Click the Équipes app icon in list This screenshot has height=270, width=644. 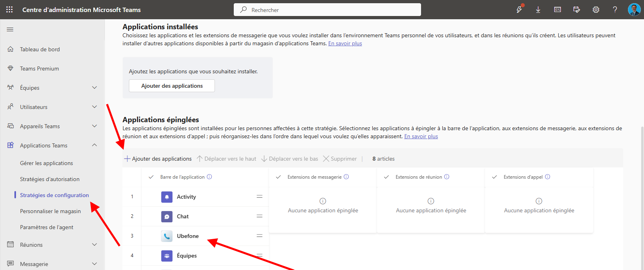pos(167,256)
